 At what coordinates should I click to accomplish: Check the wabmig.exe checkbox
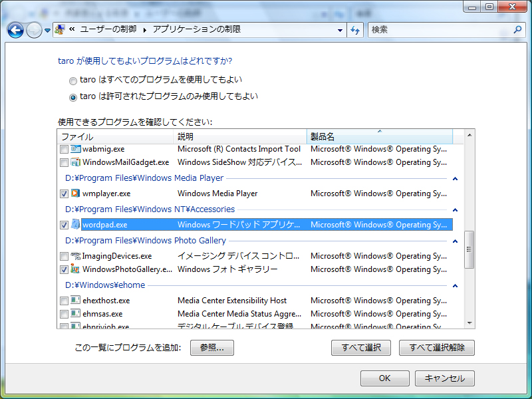click(64, 149)
